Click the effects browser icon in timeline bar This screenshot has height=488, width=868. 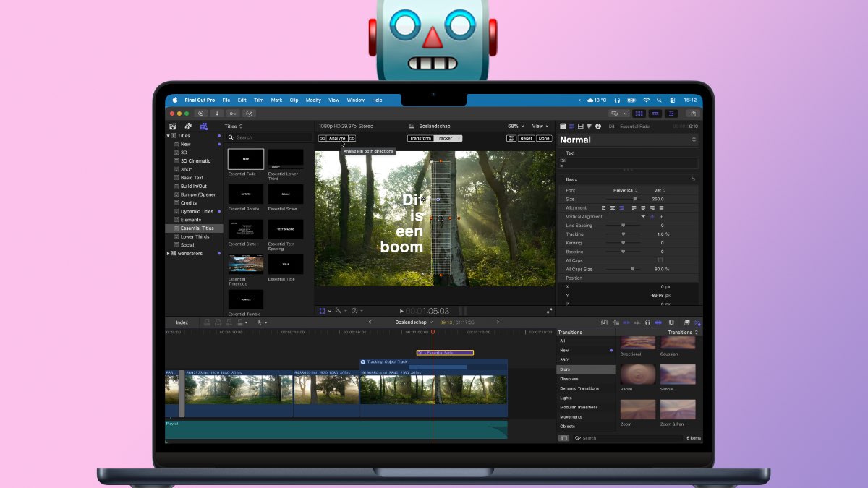tap(686, 322)
